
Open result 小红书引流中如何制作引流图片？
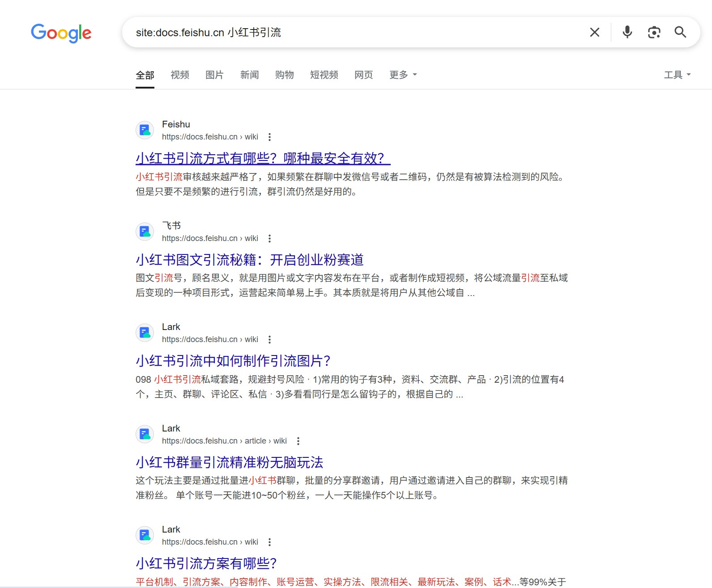point(233,361)
